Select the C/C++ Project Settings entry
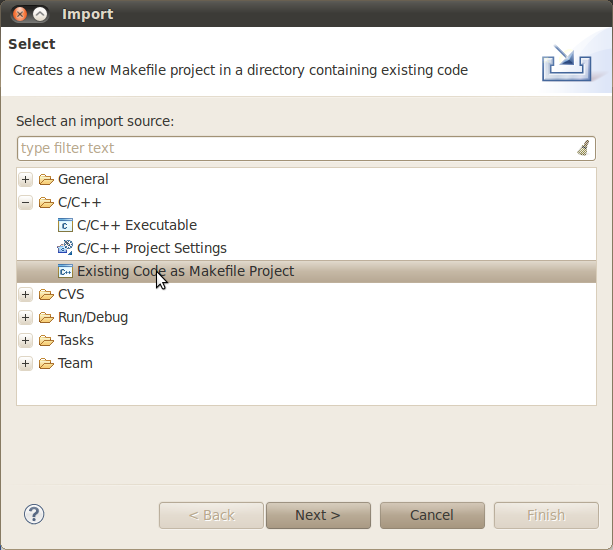 (x=151, y=248)
